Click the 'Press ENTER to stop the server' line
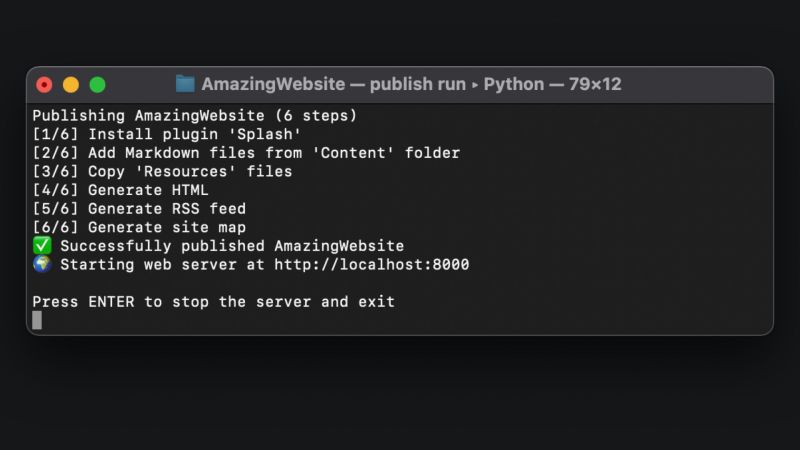The width and height of the screenshot is (800, 450). pos(213,302)
